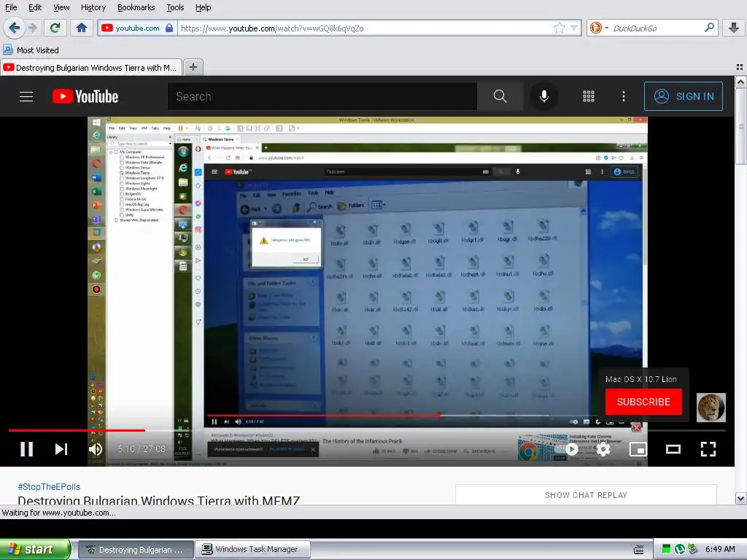Click the YouTube logo
The height and width of the screenshot is (560, 747).
tap(85, 96)
